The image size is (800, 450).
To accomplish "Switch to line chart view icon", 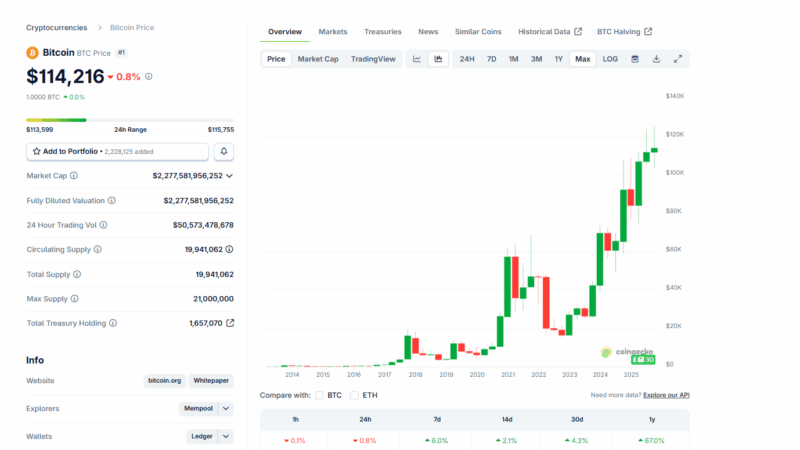I will pyautogui.click(x=417, y=59).
